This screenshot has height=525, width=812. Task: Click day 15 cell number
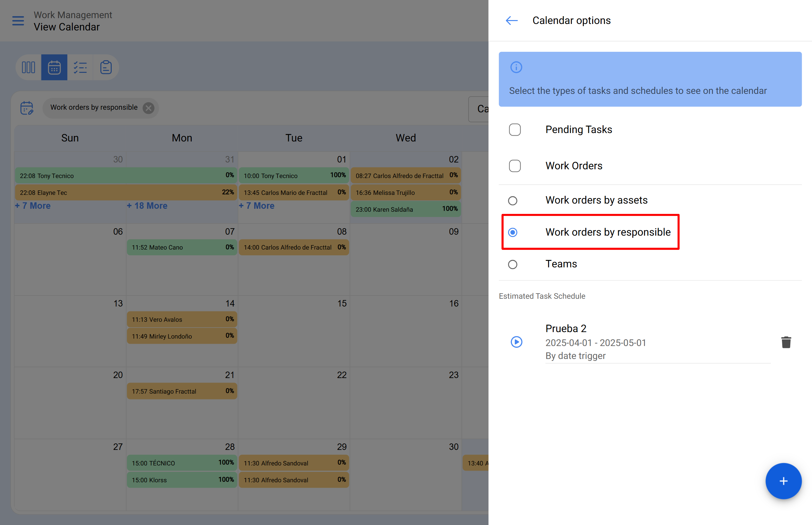(342, 303)
